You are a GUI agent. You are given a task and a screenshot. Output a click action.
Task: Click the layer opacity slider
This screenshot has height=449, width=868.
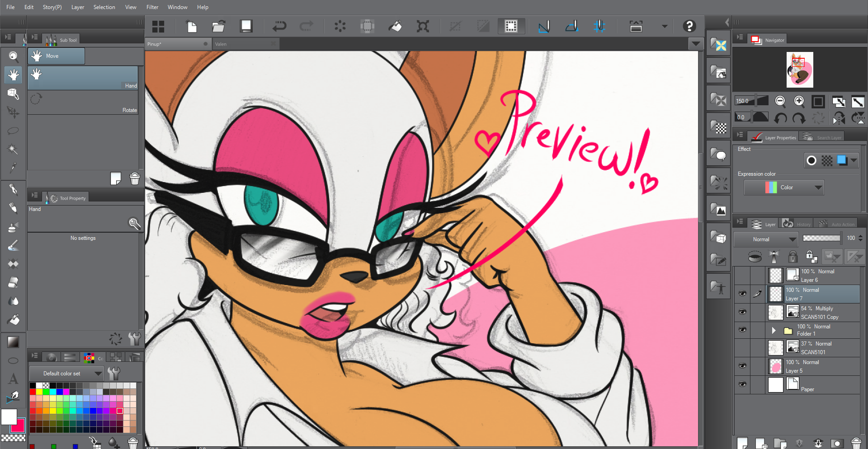coord(821,238)
